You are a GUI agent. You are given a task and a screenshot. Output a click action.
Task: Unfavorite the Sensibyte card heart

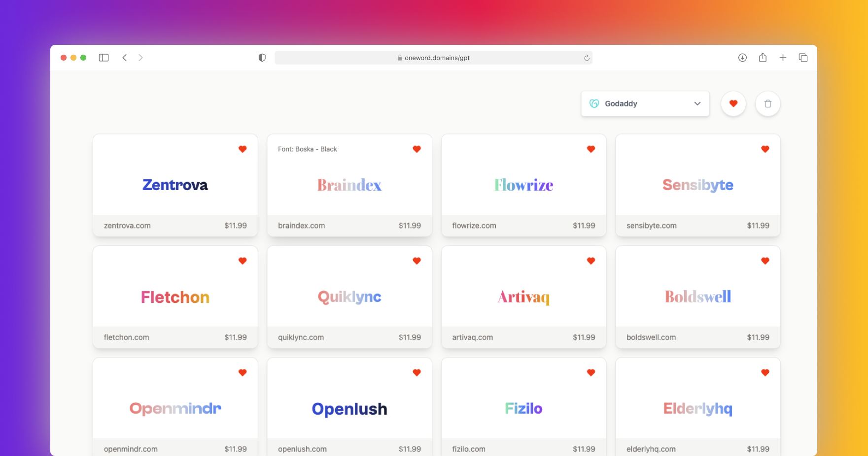pos(765,149)
